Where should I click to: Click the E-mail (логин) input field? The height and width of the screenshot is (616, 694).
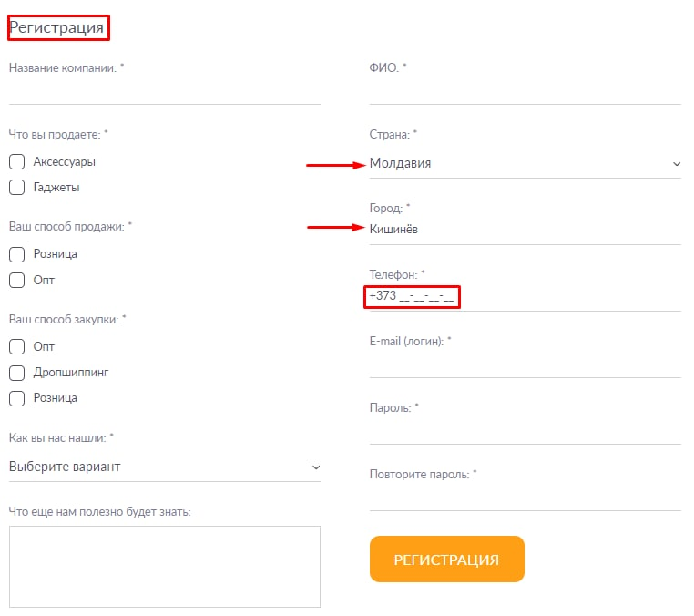point(525,364)
